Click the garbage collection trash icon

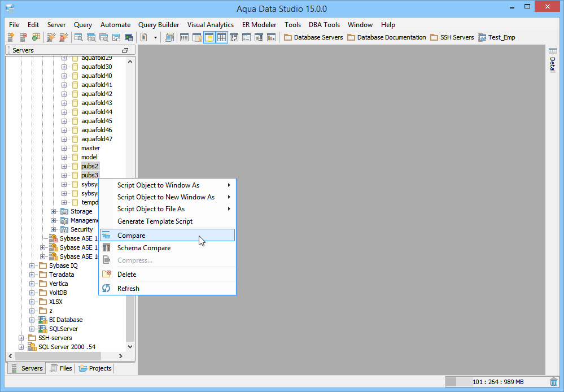(x=554, y=382)
